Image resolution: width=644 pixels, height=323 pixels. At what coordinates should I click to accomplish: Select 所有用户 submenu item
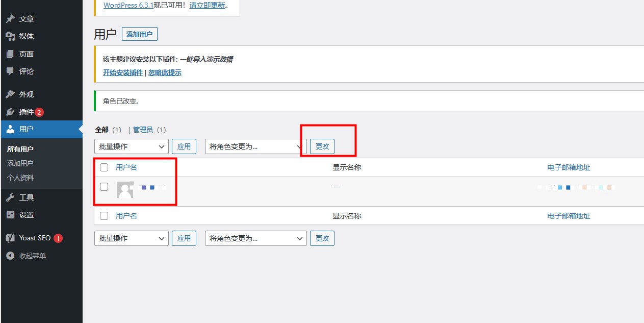20,149
